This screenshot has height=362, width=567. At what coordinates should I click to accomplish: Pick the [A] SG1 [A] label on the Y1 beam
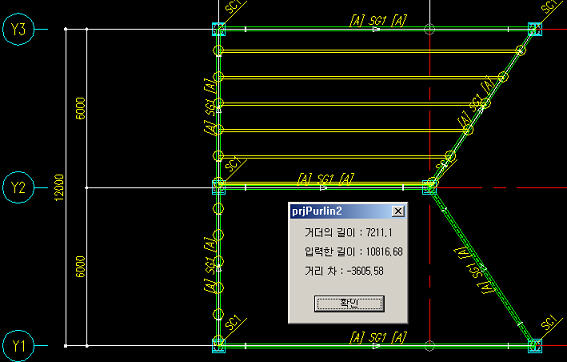[x=378, y=337]
